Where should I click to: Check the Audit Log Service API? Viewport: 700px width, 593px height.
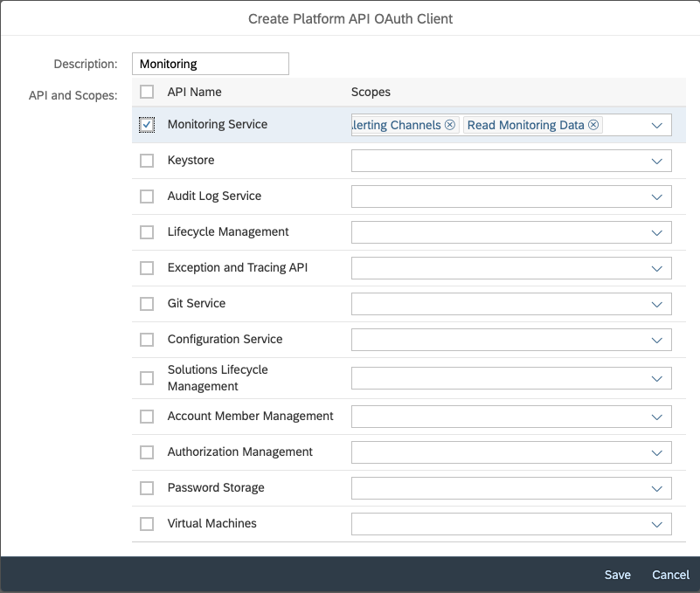point(146,196)
